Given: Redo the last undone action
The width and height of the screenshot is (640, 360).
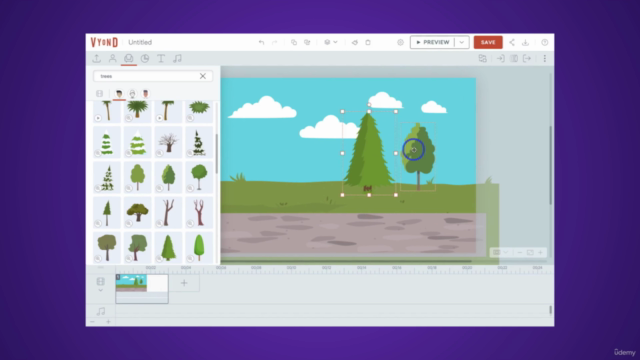Looking at the screenshot, I should click(x=275, y=42).
